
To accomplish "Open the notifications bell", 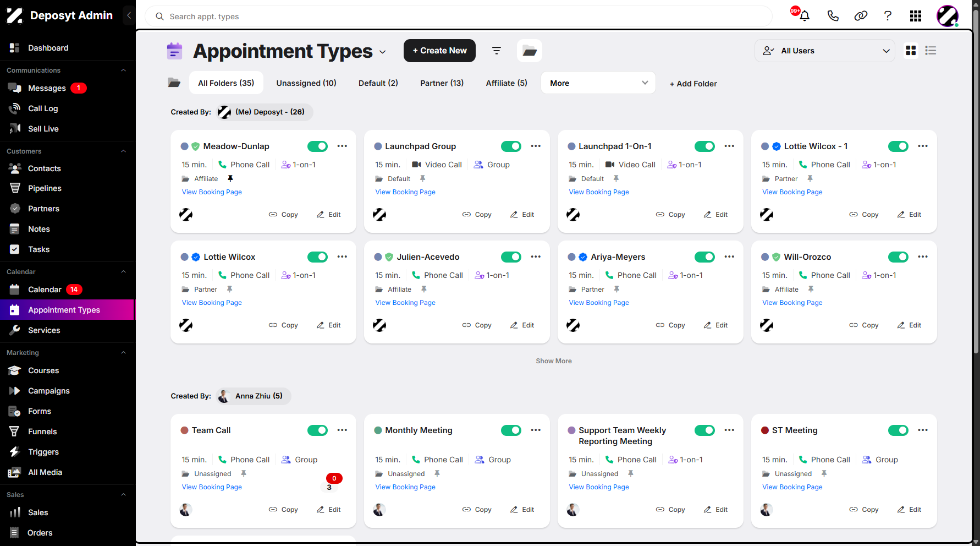I will coord(805,16).
